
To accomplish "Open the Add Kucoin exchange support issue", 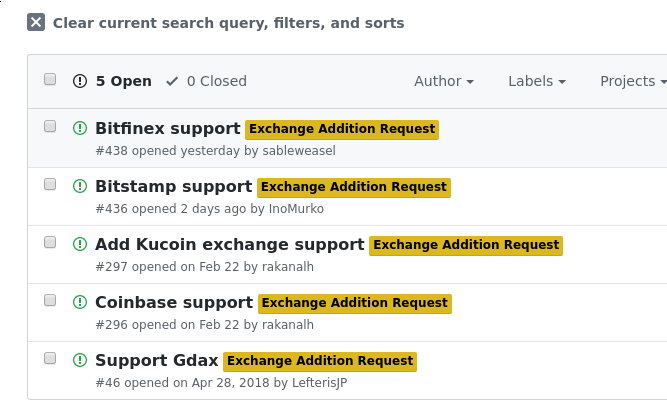I will pyautogui.click(x=230, y=244).
